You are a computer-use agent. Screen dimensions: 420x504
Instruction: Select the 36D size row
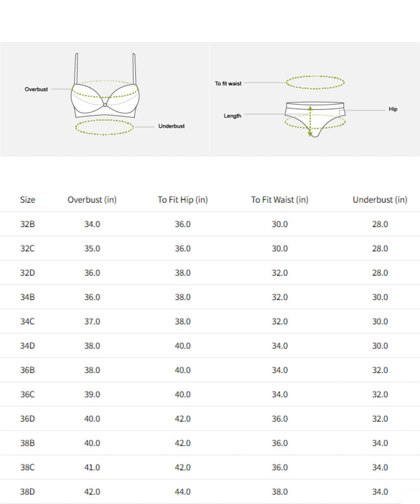27,419
